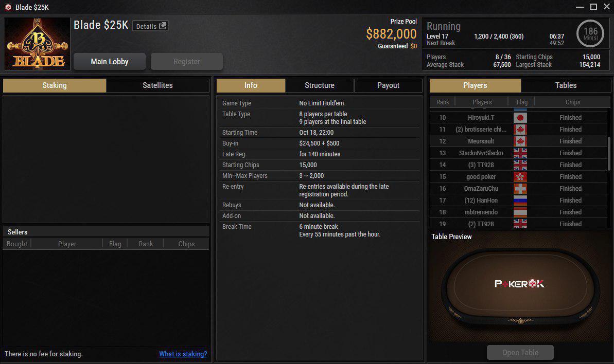Screen dimensions: 614x364
Task: Select player row good poker
Action: (518, 177)
